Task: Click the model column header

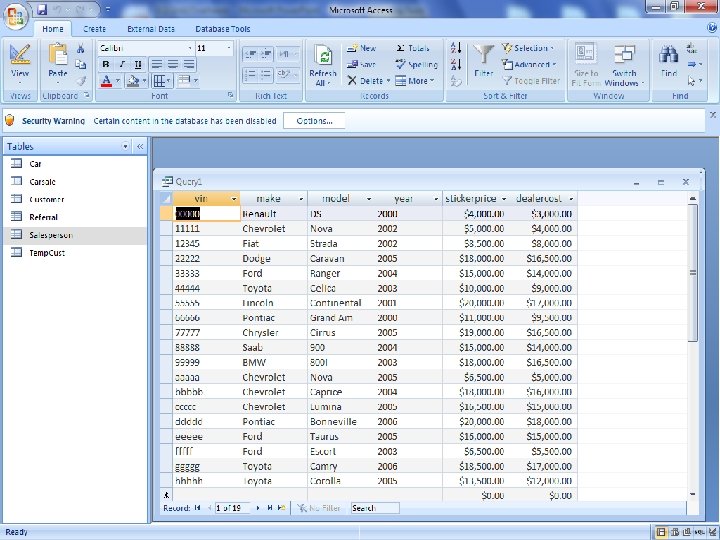Action: tap(342, 199)
